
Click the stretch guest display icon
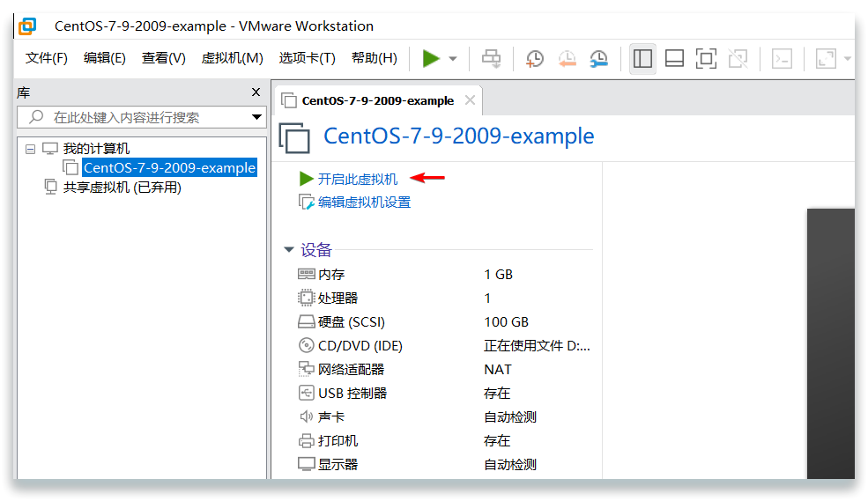826,59
